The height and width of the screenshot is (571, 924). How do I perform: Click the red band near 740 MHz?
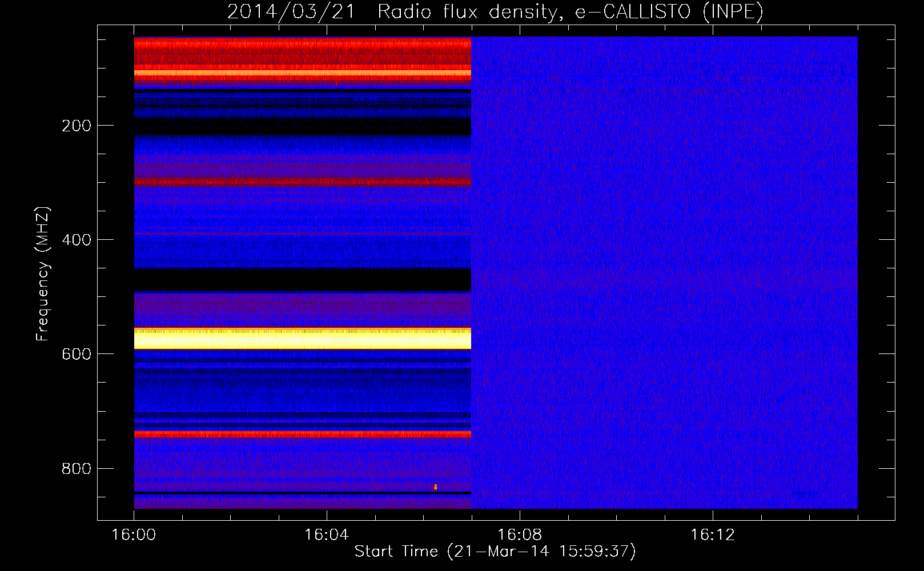tap(303, 434)
